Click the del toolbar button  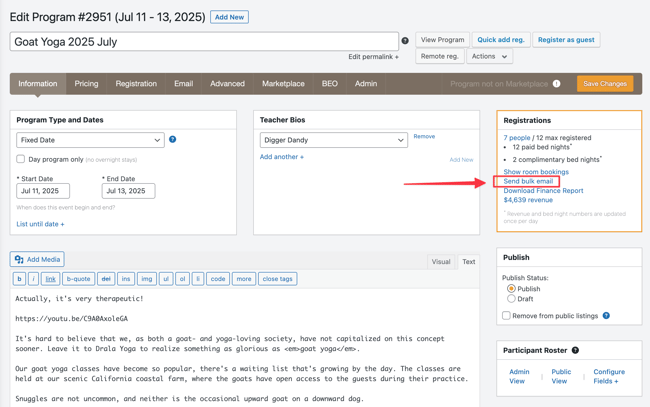(x=106, y=279)
